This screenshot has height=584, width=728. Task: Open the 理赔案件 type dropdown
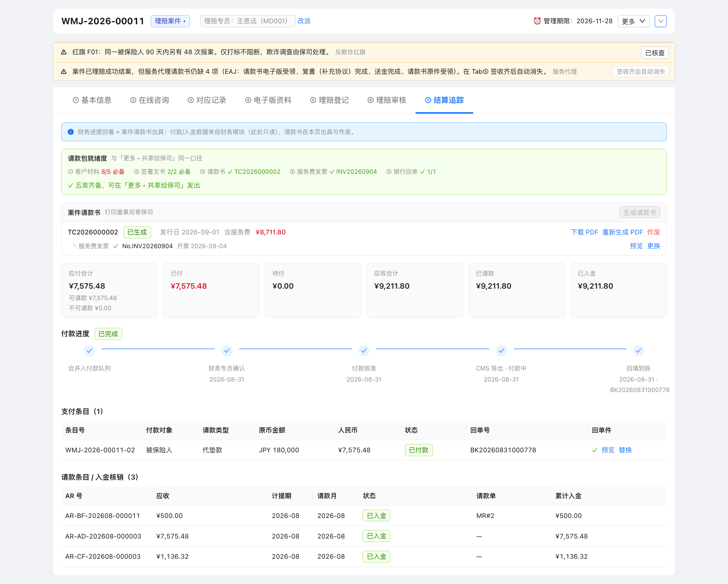pos(170,21)
